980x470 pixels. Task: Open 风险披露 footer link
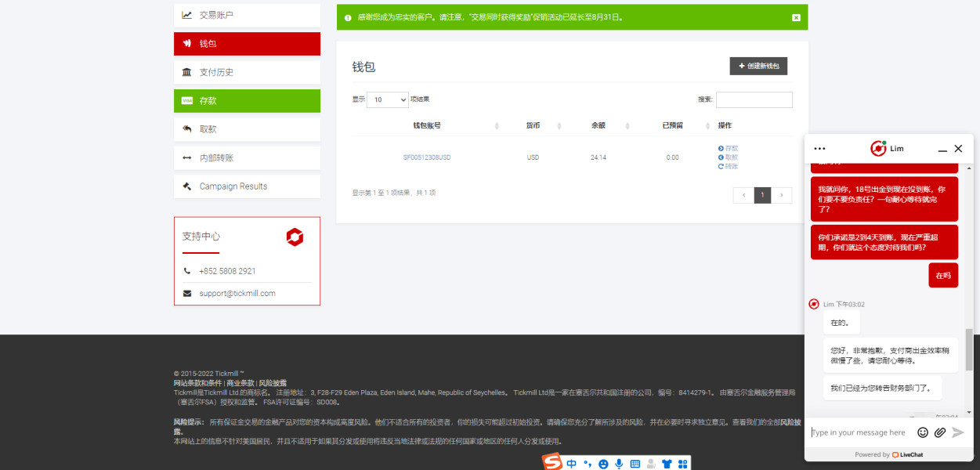pos(273,383)
